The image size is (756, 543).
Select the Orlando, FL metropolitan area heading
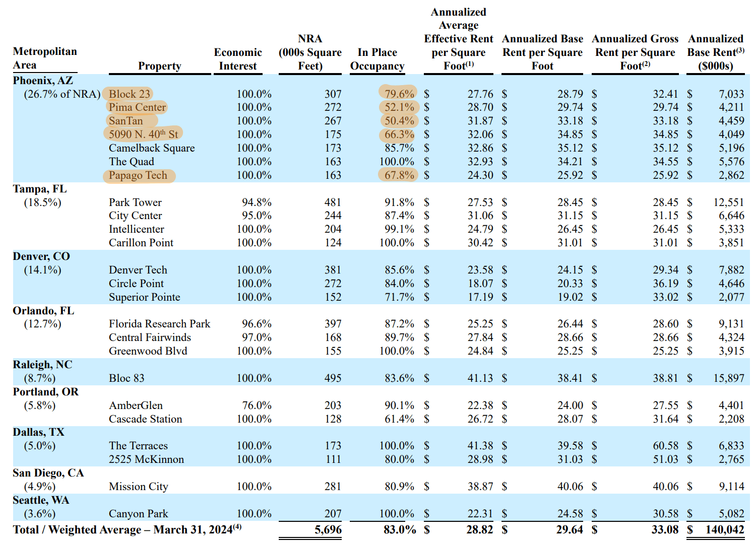pyautogui.click(x=43, y=311)
